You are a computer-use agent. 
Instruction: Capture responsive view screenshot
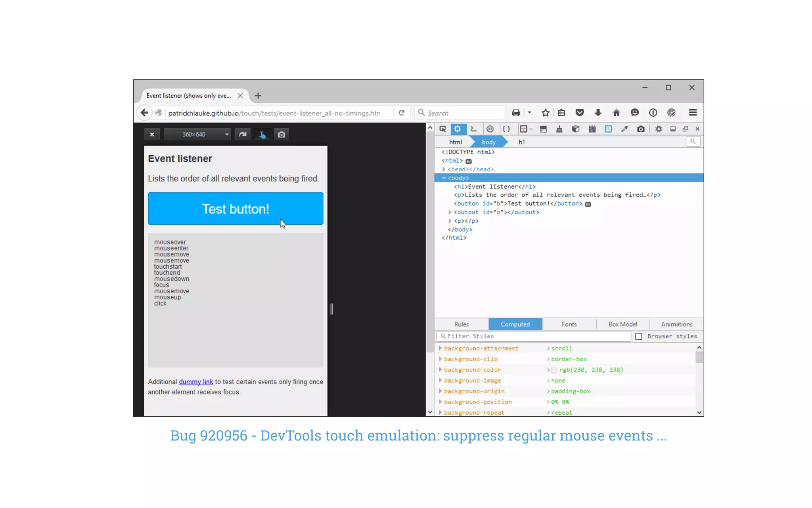pyautogui.click(x=282, y=135)
